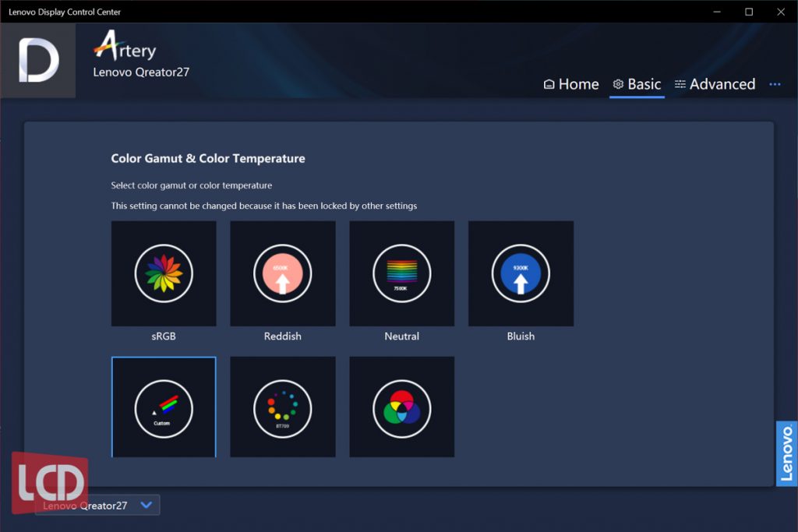Click the 'Select color gamut or color temperature' text
Viewport: 798px width, 532px height.
(x=192, y=185)
